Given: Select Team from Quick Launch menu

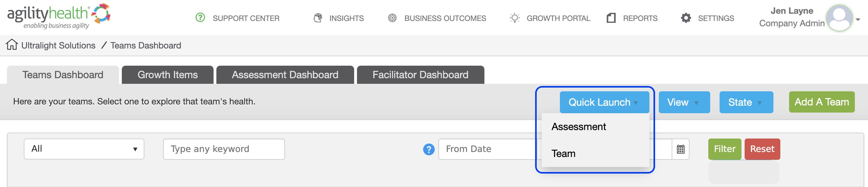Looking at the screenshot, I should tap(563, 154).
